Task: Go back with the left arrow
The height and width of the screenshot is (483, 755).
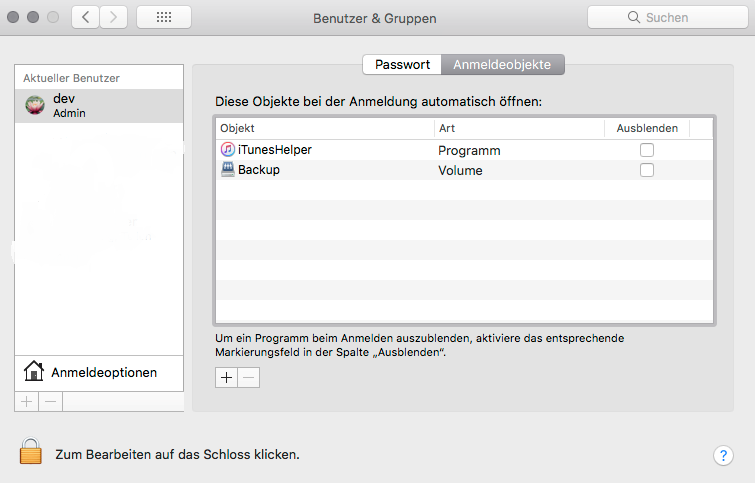Action: (x=86, y=18)
